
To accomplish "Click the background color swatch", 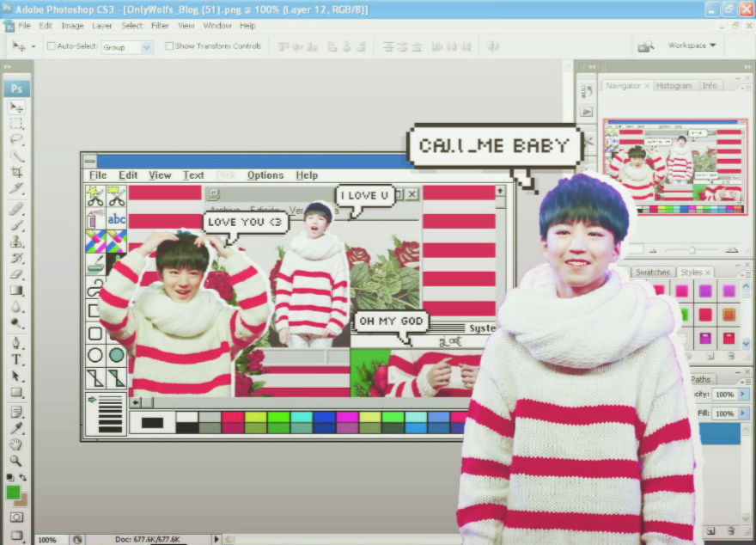I will tap(23, 501).
